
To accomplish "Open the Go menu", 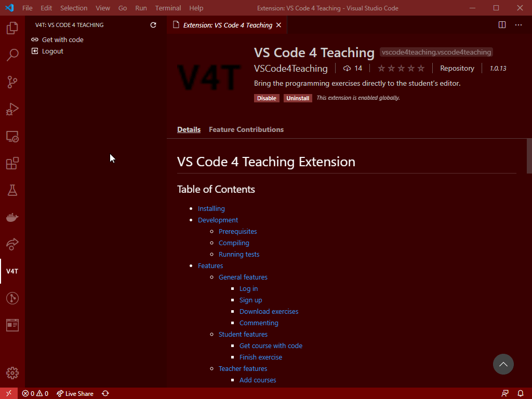I will tap(123, 8).
